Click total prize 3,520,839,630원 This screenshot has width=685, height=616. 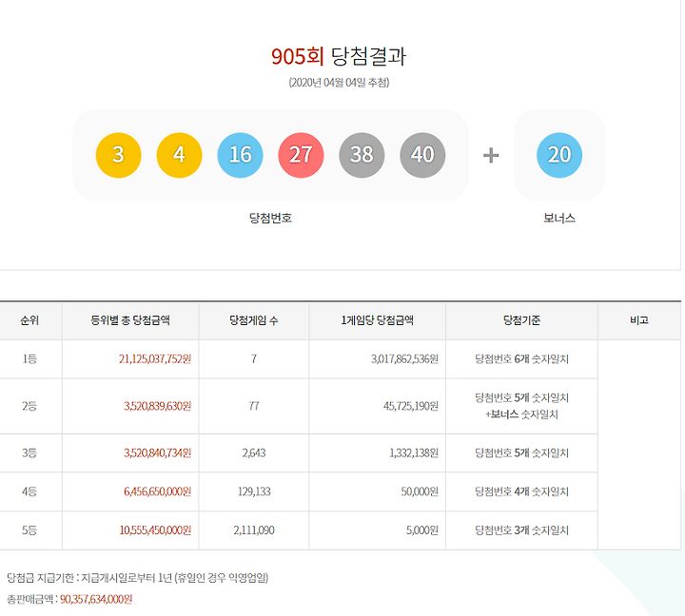point(158,406)
